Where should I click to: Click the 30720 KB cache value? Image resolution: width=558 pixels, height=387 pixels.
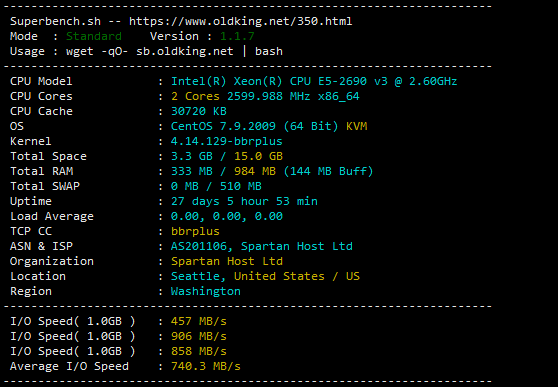tap(199, 111)
